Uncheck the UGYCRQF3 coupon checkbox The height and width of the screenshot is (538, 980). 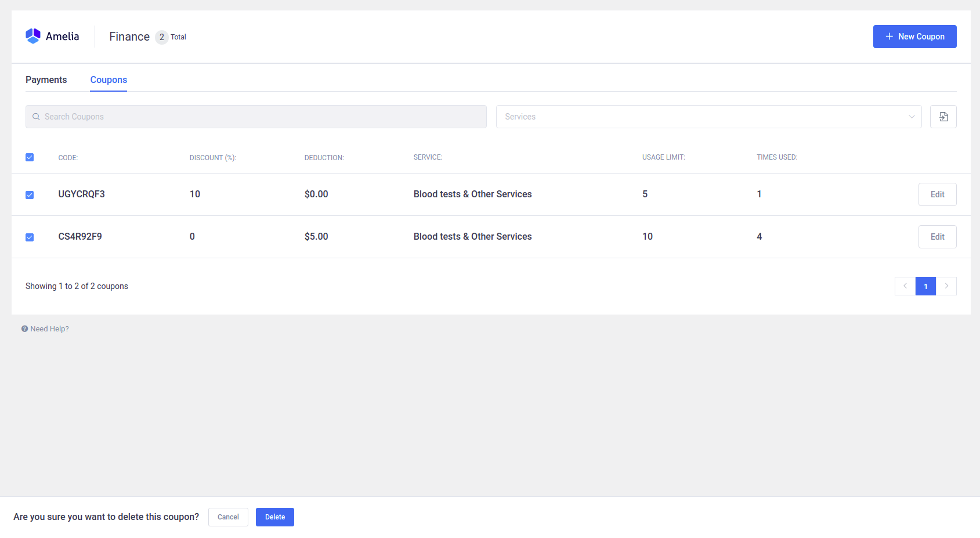30,194
